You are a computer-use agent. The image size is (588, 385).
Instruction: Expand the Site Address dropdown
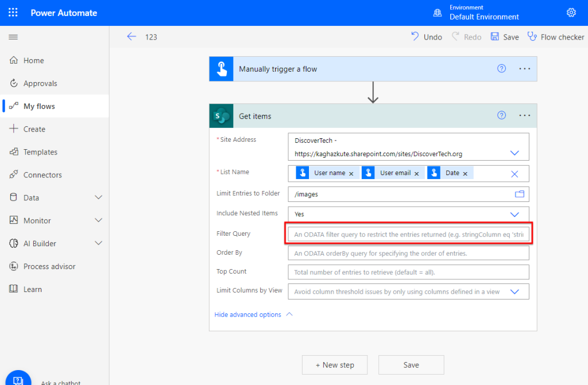[x=514, y=153]
